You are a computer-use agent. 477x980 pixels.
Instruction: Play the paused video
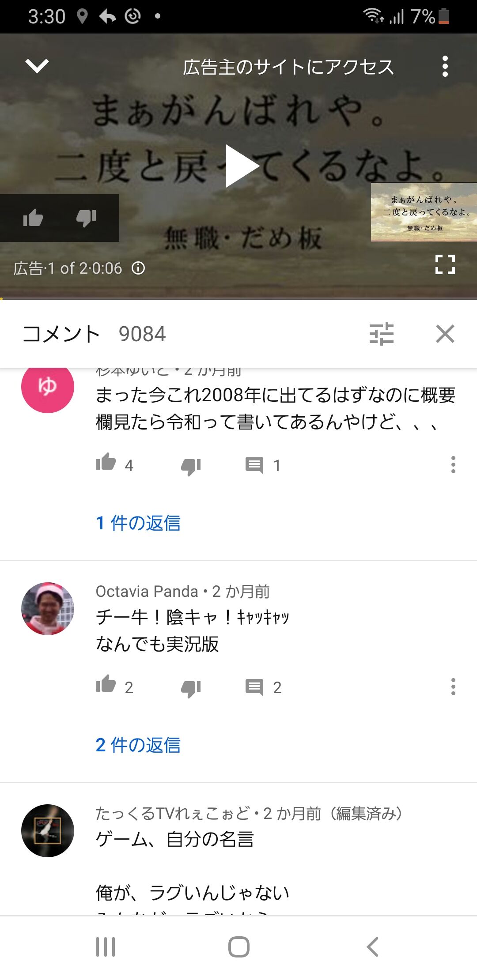(x=242, y=166)
